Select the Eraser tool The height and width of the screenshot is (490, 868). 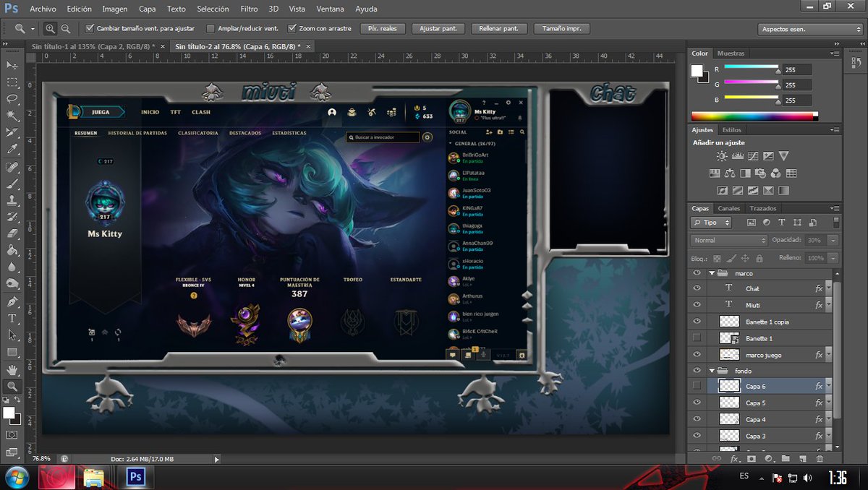click(12, 234)
